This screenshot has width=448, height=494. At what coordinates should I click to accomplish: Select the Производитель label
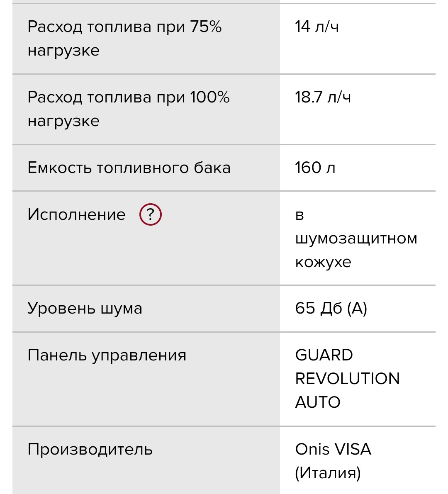[90, 450]
